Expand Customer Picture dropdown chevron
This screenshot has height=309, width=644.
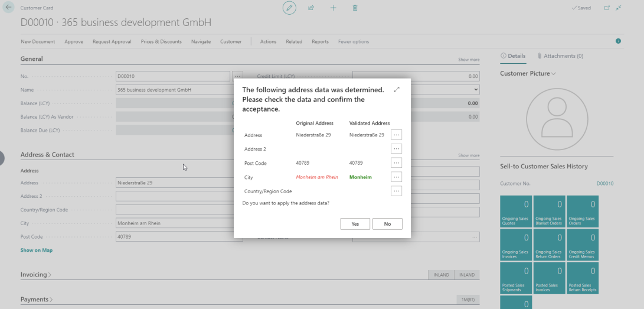(x=554, y=73)
